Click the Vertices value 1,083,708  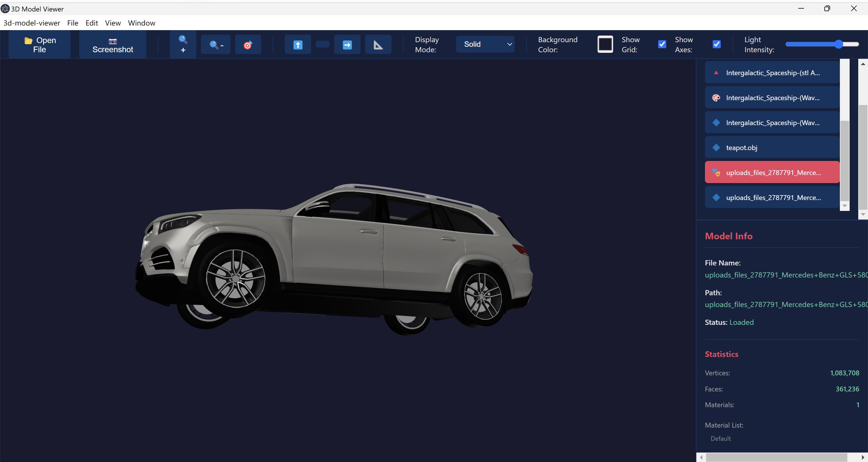844,373
